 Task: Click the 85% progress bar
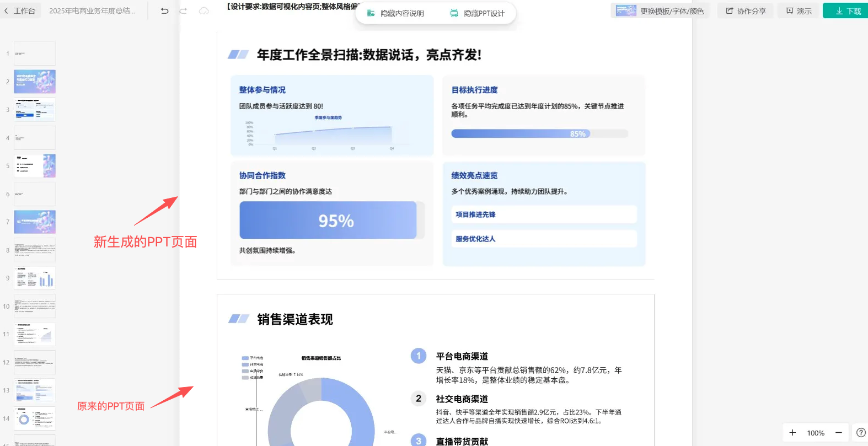coord(539,134)
